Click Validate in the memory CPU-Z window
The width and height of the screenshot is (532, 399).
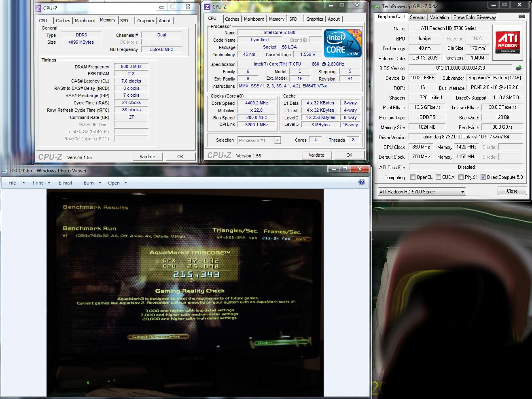point(147,157)
